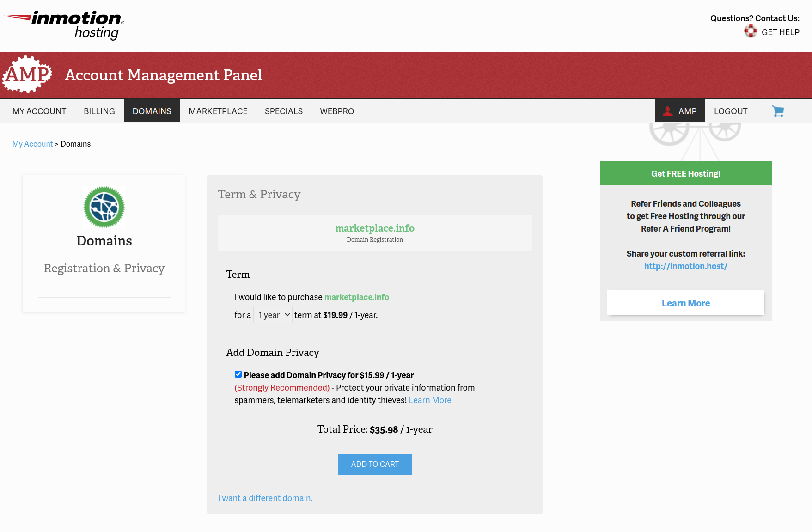Open the SPECIALS menu item
Screen dimensions: 812x532
coord(284,111)
